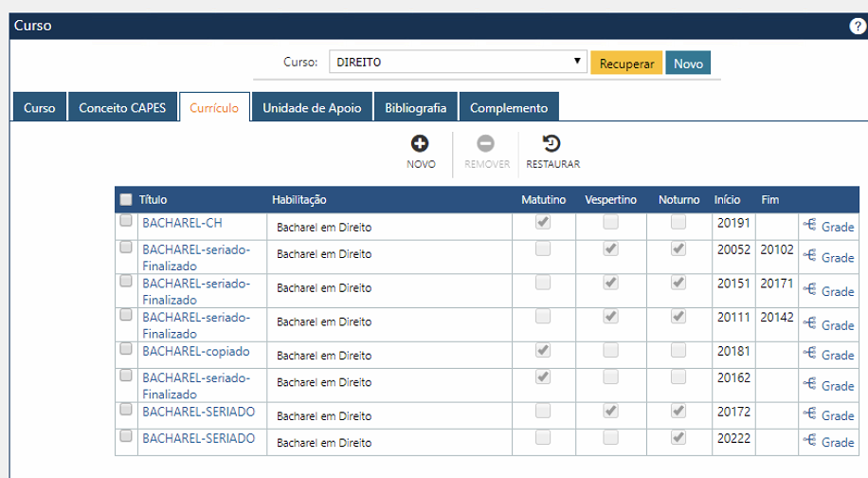Select the Currículo tab
This screenshot has width=868, height=478.
tap(214, 107)
